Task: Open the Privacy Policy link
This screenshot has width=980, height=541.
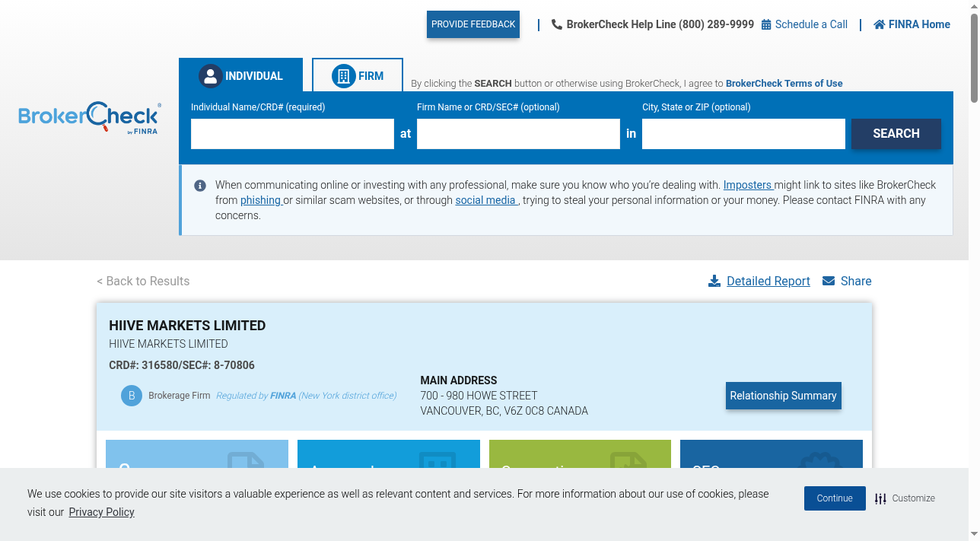Action: click(101, 512)
